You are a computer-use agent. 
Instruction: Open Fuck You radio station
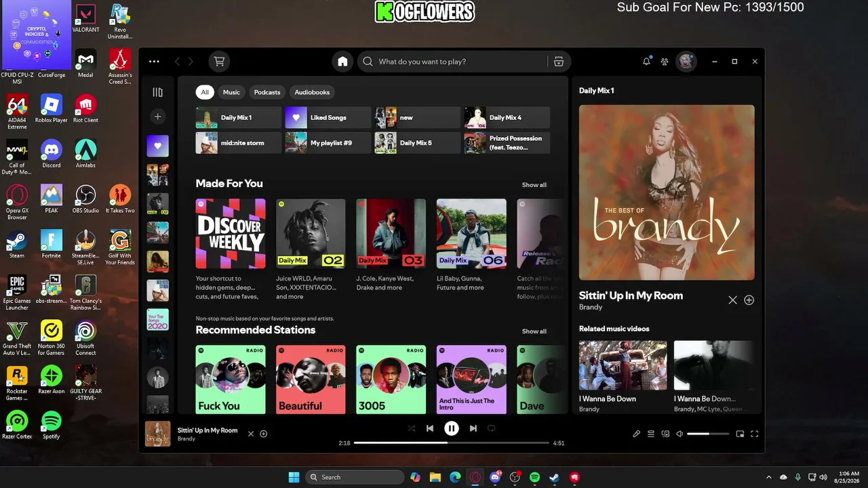tap(231, 379)
